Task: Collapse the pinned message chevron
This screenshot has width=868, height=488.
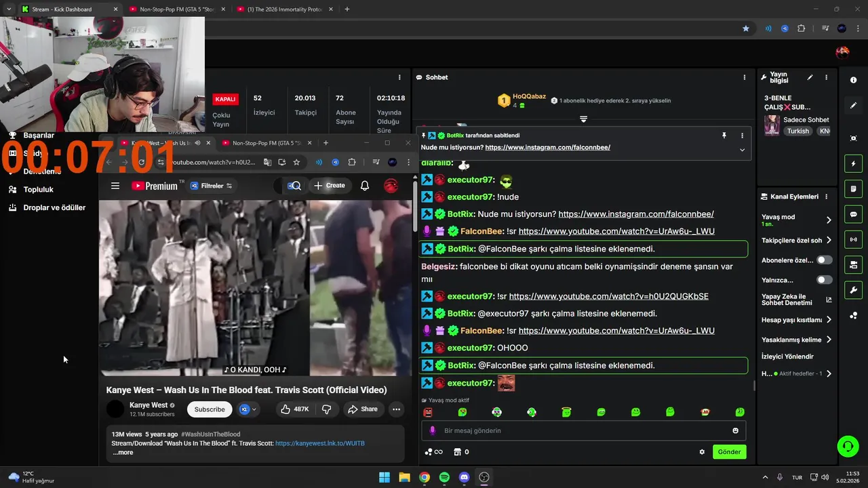Action: pos(742,150)
